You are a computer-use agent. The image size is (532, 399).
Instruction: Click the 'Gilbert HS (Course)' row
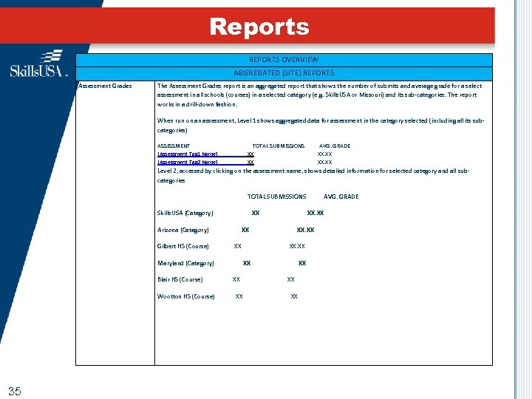pos(231,246)
